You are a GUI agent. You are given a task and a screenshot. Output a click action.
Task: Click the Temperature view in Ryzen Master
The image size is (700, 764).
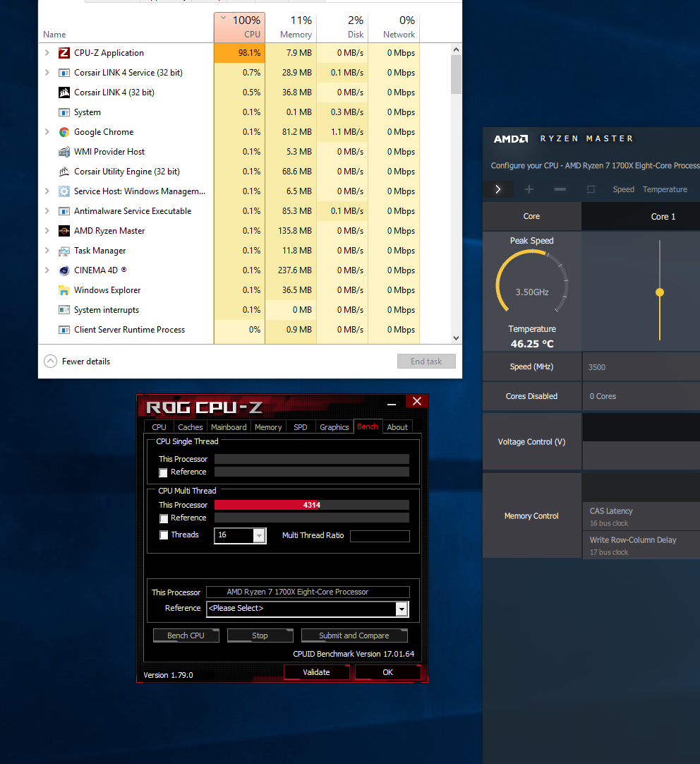pyautogui.click(x=665, y=189)
